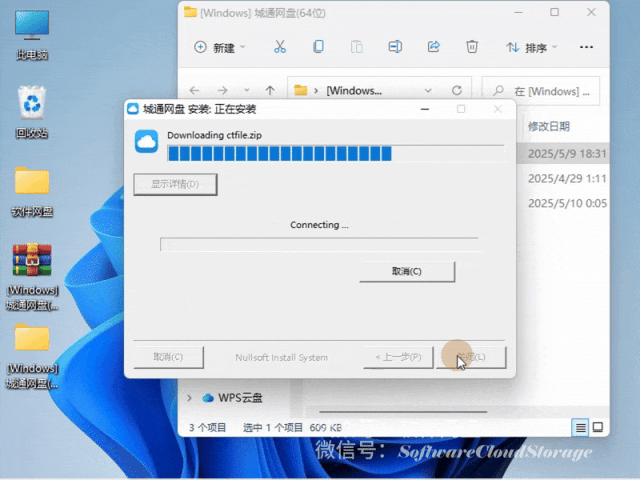
Task: Open the 新建 new item dropdown
Action: point(220,47)
